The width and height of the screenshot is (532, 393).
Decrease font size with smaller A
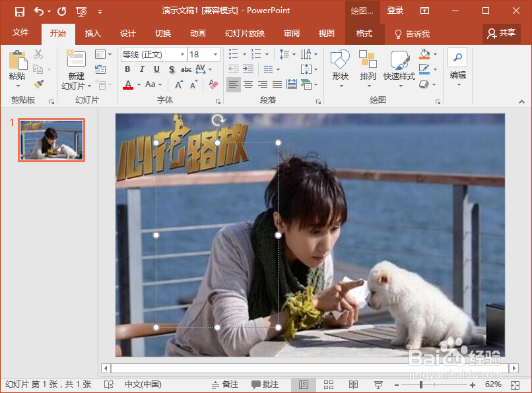pos(194,84)
